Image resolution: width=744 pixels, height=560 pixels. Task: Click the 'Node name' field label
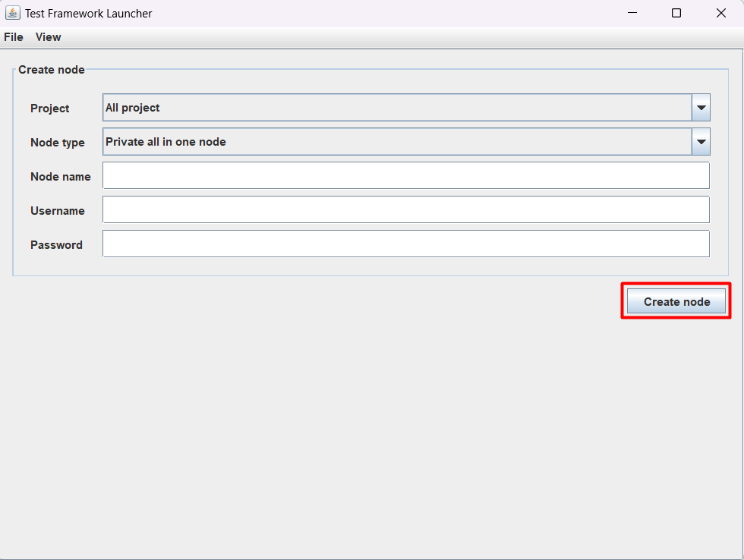tap(60, 177)
